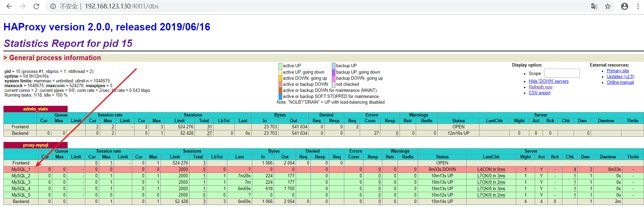Viewport: 644px width, 207px height.
Task: Click the SOFT STOPPED maintenance blue swatch
Action: click(x=280, y=97)
